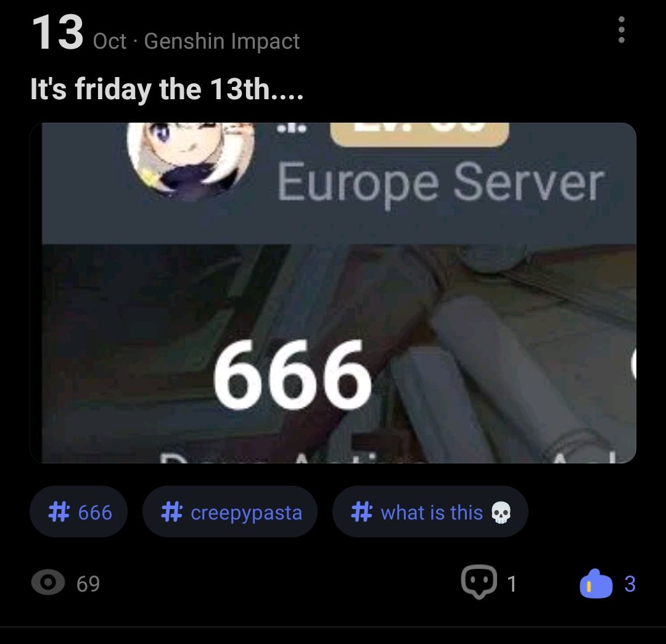Click the large 666 number in image
This screenshot has height=644, width=666.
tap(293, 375)
